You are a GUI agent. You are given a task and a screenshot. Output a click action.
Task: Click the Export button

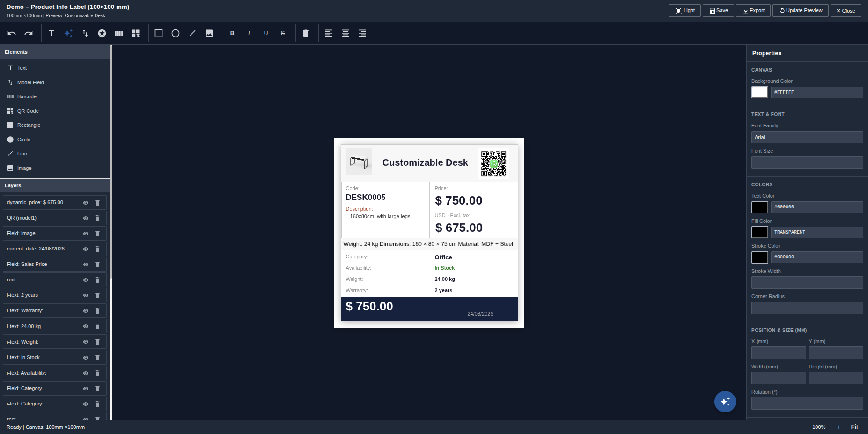click(x=753, y=10)
